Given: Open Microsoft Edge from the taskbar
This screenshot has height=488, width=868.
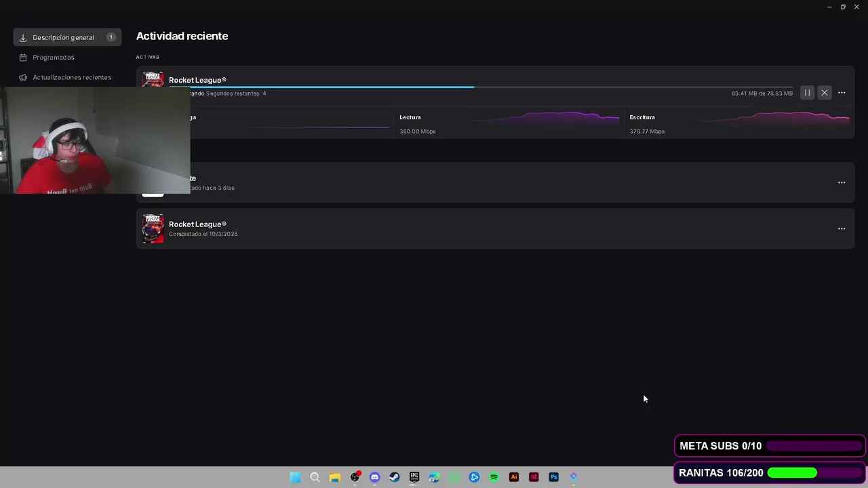Looking at the screenshot, I should coord(434,477).
